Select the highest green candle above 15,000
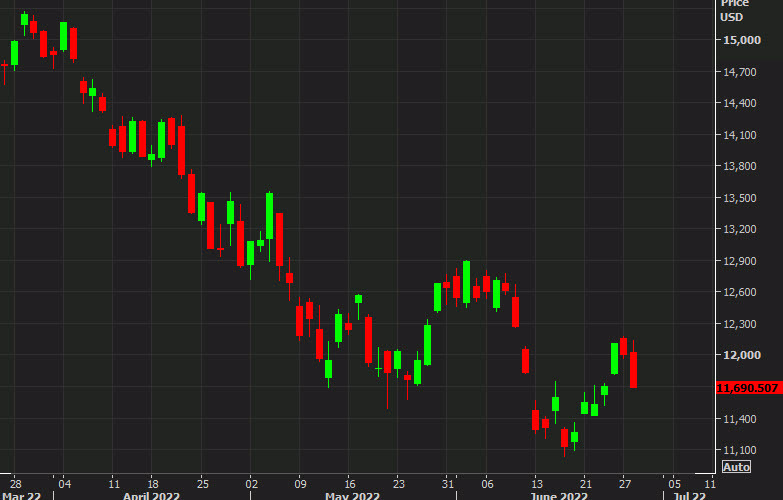This screenshot has width=783, height=500. pos(24,20)
